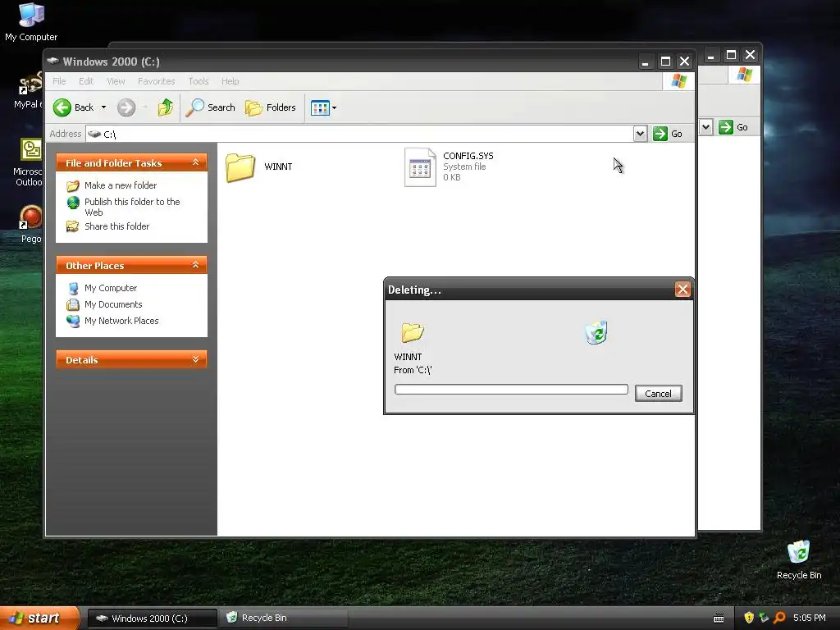The height and width of the screenshot is (630, 840).
Task: Click the orange magnifier tray icon
Action: (x=779, y=618)
